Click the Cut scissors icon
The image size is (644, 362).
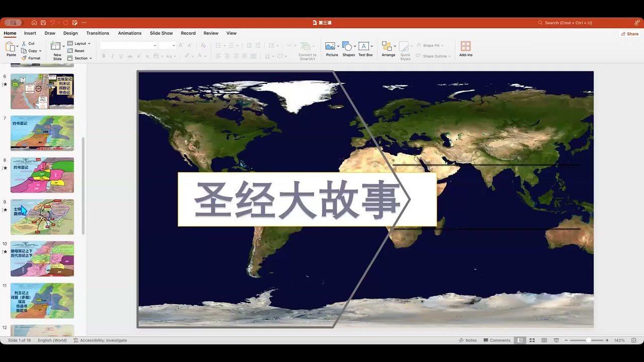(24, 44)
